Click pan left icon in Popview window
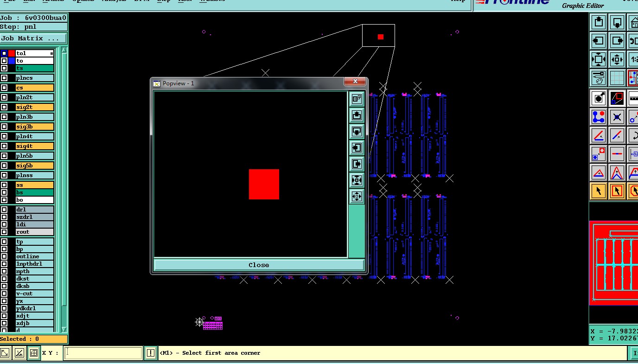Image resolution: width=638 pixels, height=364 pixels. [x=357, y=147]
